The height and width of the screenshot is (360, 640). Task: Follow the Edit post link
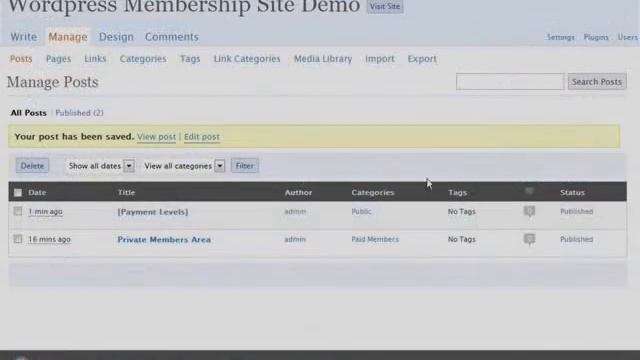[202, 137]
